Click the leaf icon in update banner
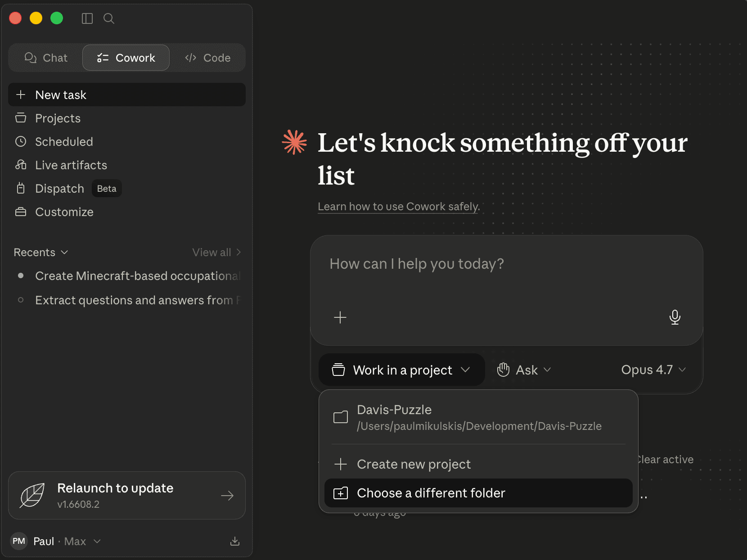Viewport: 747px width, 560px height. [32, 495]
